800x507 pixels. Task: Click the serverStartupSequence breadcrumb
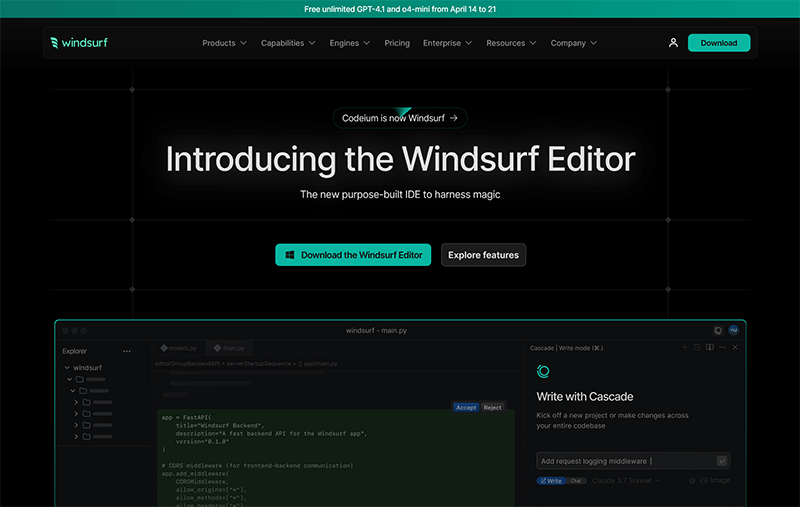[x=259, y=364]
